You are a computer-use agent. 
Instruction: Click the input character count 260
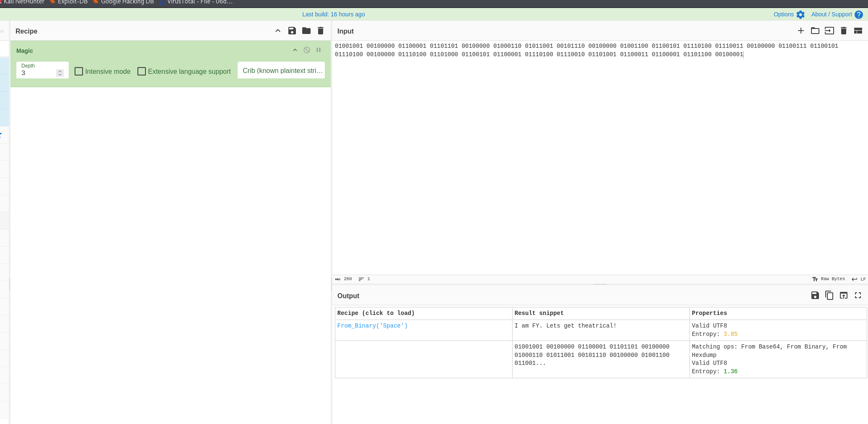point(344,279)
